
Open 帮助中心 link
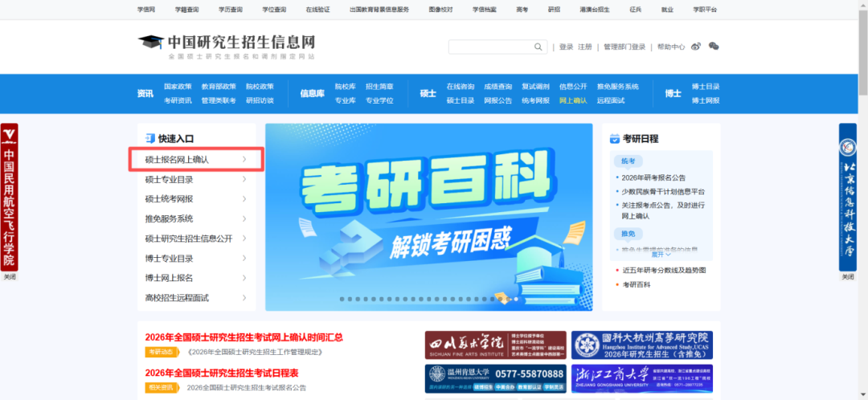[x=671, y=47]
